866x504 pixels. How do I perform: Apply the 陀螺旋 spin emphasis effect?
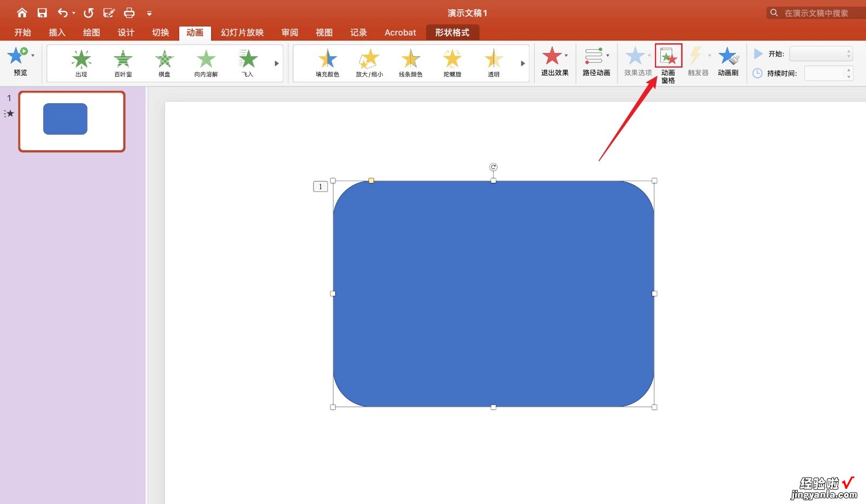coord(452,63)
